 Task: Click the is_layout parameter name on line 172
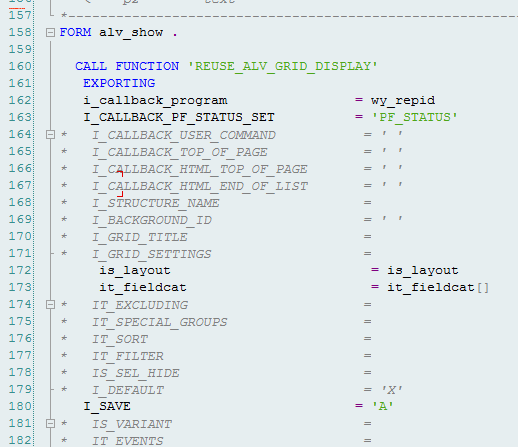(135, 271)
